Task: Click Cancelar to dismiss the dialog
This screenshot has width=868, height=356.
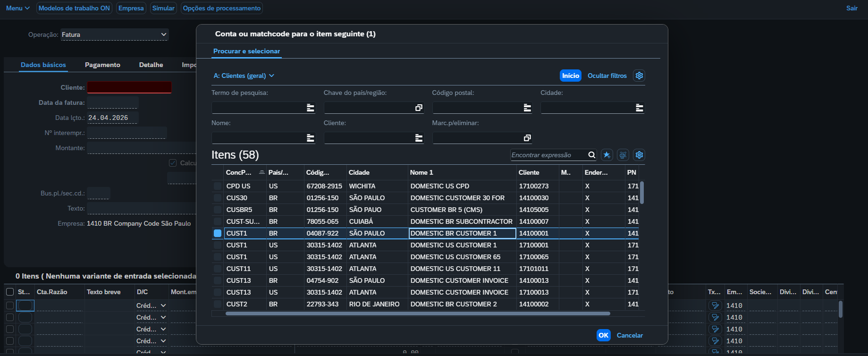Action: 630,335
